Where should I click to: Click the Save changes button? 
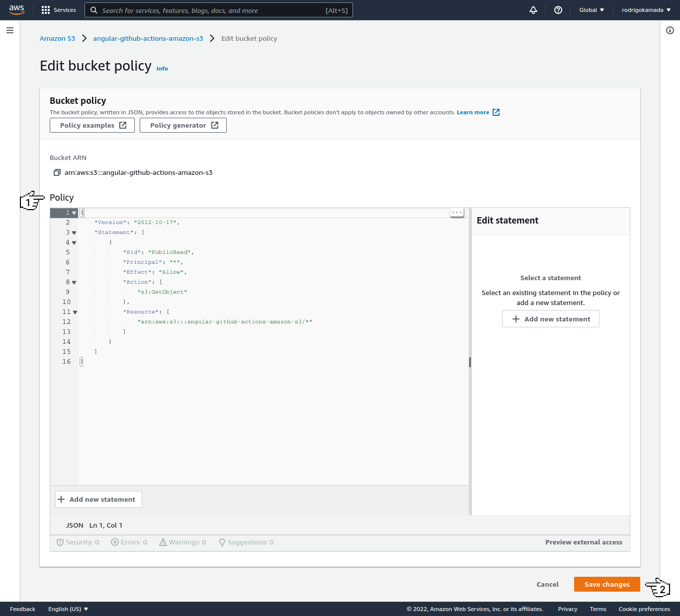606,584
